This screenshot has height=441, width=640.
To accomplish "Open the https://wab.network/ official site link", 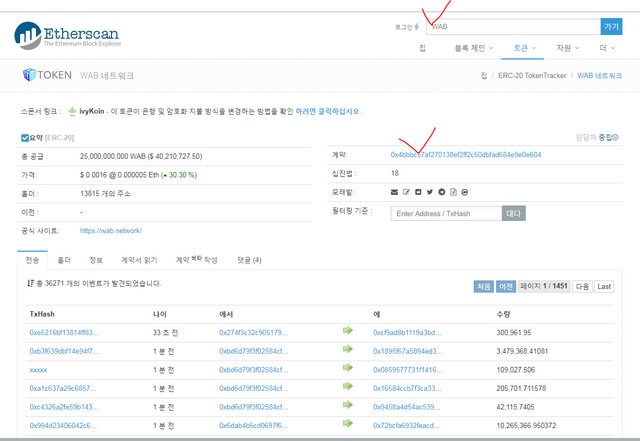I will [x=111, y=231].
